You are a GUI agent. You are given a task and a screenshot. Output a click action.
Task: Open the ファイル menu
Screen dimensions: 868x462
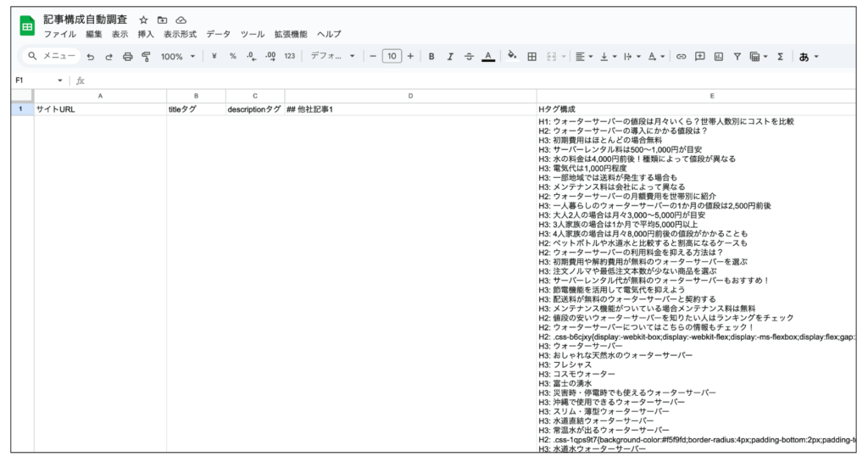pyautogui.click(x=60, y=34)
